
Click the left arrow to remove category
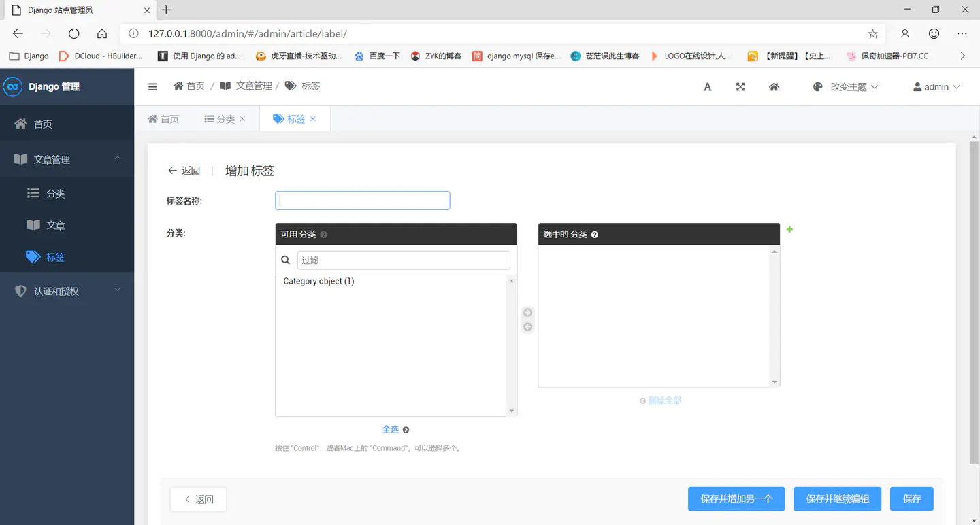[527, 327]
